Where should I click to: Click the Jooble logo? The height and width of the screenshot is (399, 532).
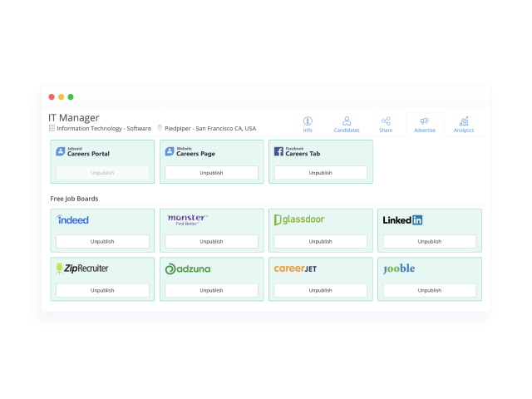(399, 268)
